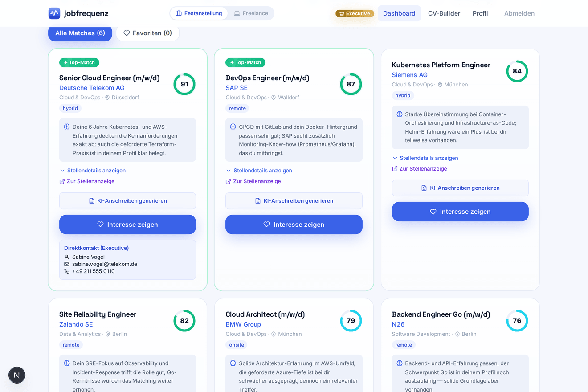
Task: Click the match score ring showing 84
Action: [x=517, y=71]
